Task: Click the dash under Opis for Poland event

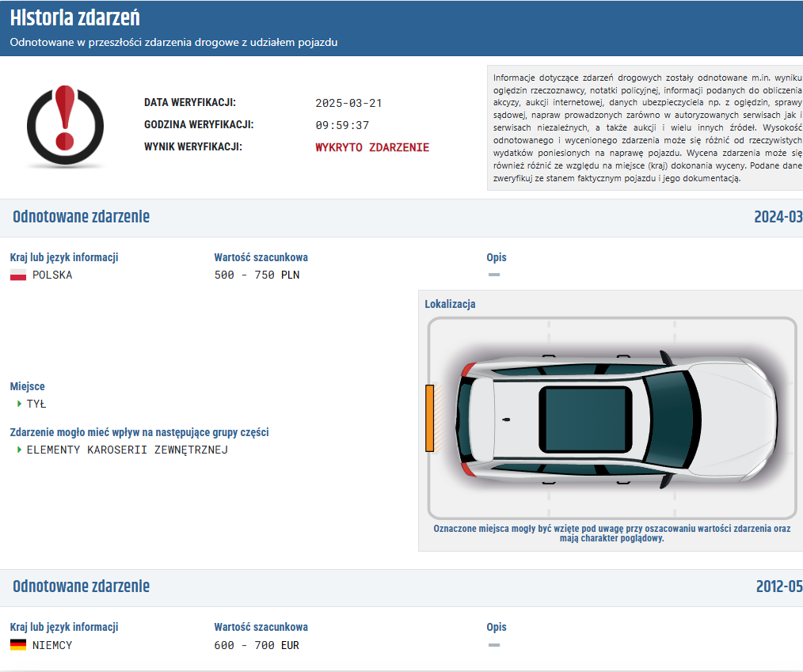Action: (x=494, y=275)
